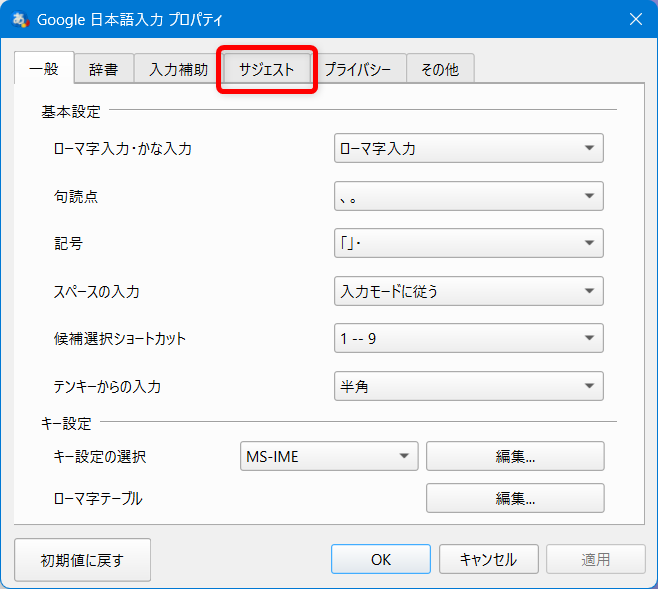Image resolution: width=658 pixels, height=589 pixels.
Task: Click the ローマ字入力・かな入力 label
Action: tap(123, 149)
